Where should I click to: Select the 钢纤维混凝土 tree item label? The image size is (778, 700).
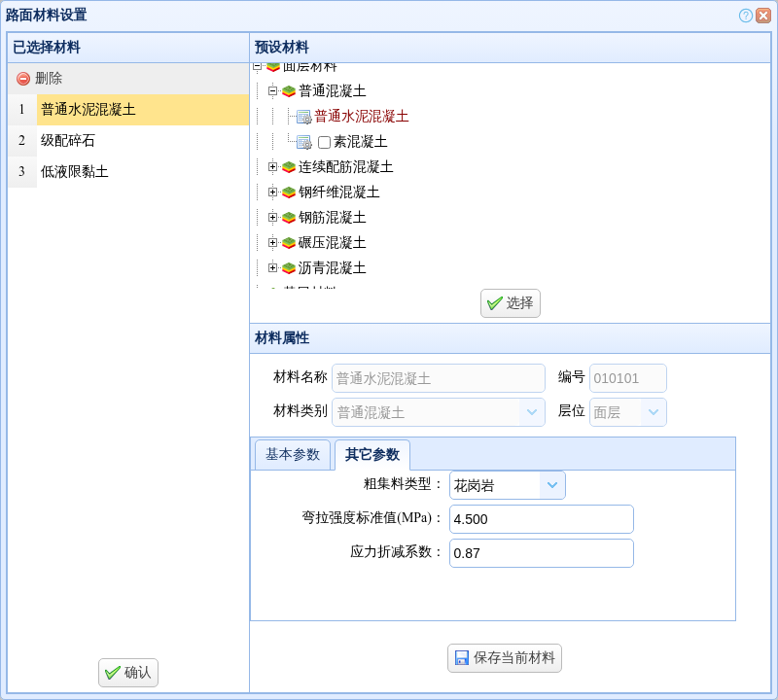(x=338, y=192)
